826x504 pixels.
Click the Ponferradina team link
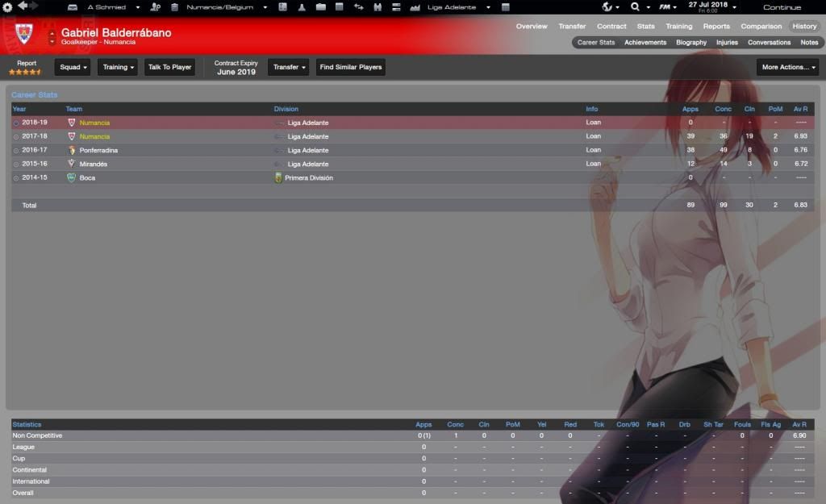point(98,151)
